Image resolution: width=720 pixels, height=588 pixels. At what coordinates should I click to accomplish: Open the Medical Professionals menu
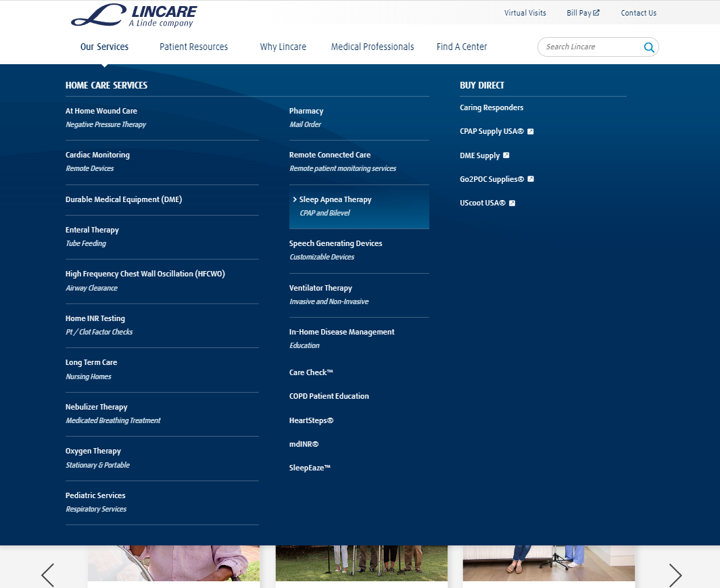pos(372,47)
